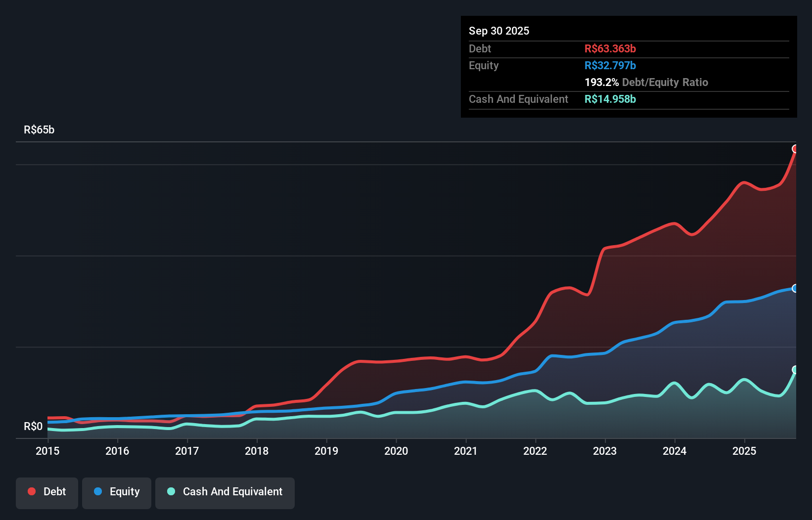Select the Sep 30 2025 tooltip header

[499, 31]
